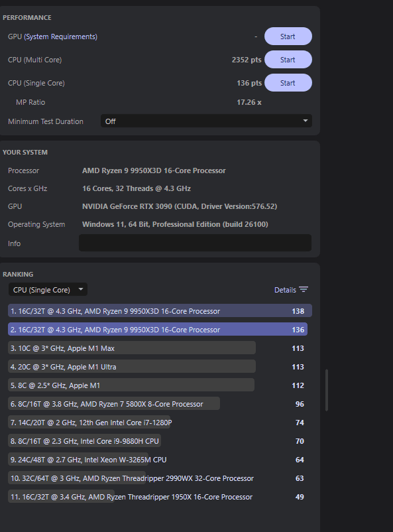Open the System Requirements link
393x532 pixels.
coord(60,36)
